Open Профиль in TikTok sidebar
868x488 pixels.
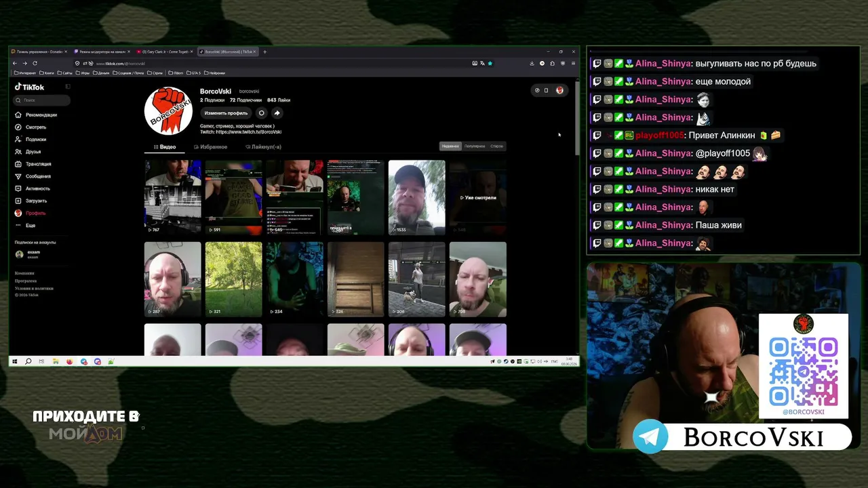click(x=31, y=213)
